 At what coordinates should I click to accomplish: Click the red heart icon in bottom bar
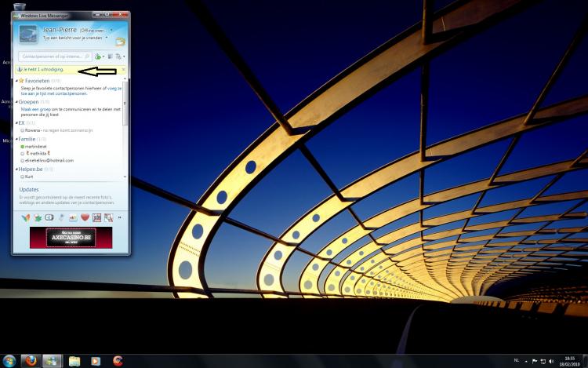pyautogui.click(x=85, y=217)
